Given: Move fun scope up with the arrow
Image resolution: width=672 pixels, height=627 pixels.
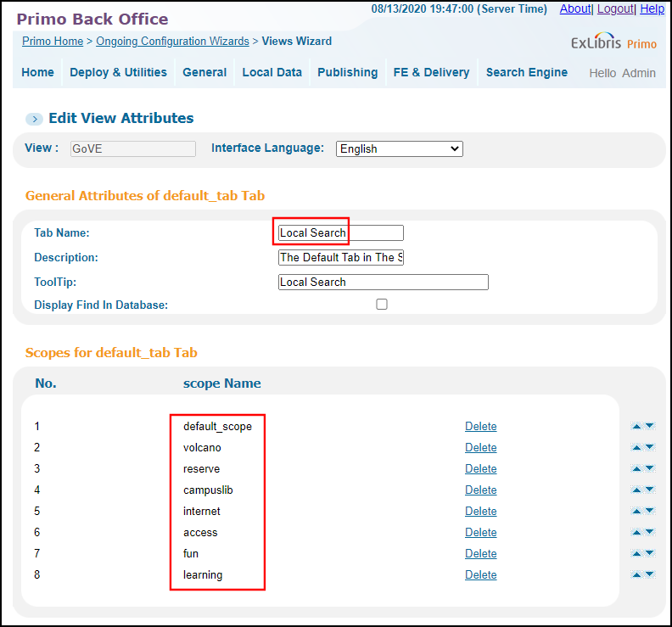Looking at the screenshot, I should point(636,553).
